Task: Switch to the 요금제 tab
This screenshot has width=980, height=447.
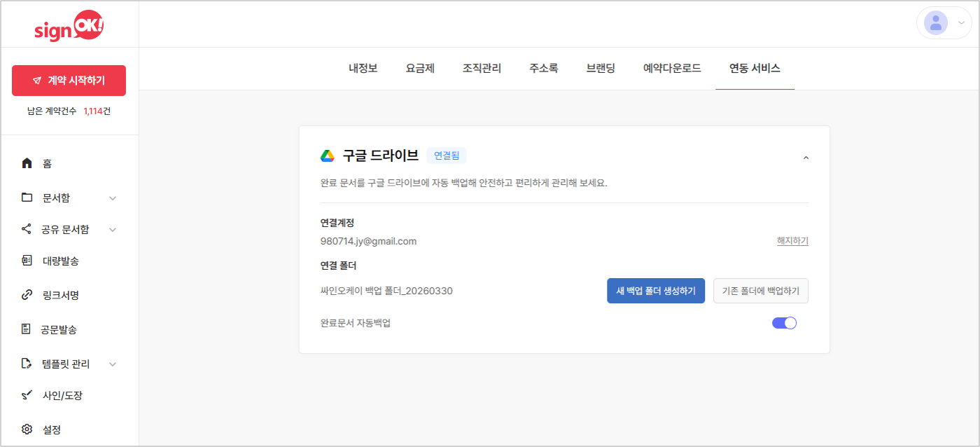Action: [x=420, y=69]
